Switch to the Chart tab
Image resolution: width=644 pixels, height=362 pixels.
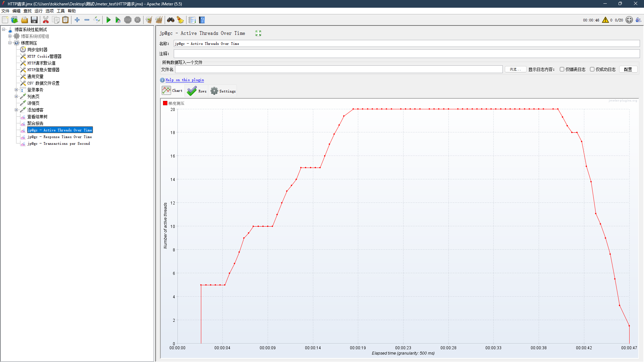point(172,91)
